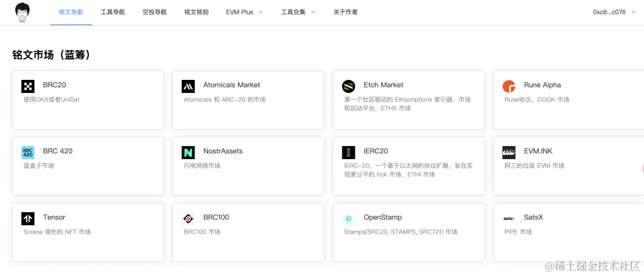644x276 pixels.
Task: Open the OpenStamp title link
Action: [383, 217]
